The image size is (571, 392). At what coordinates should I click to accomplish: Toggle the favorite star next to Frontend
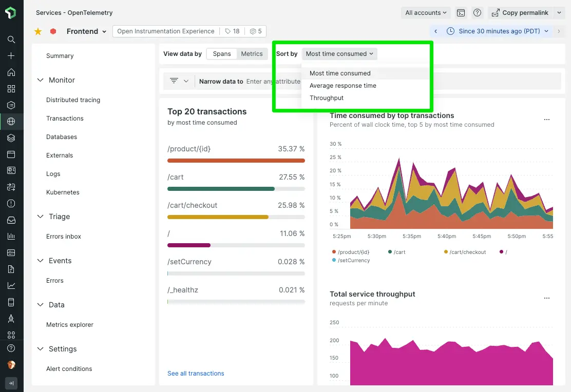tap(37, 31)
